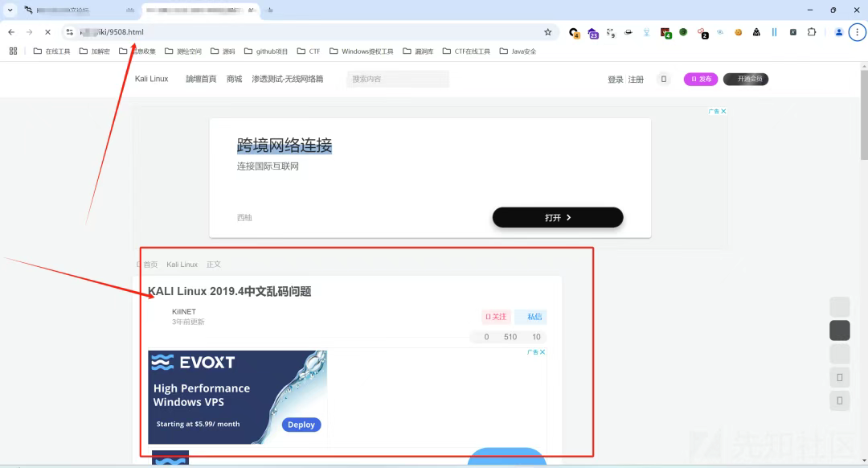Screen dimensions: 868x468
Task: Click the forward navigation arrow
Action: (30, 32)
